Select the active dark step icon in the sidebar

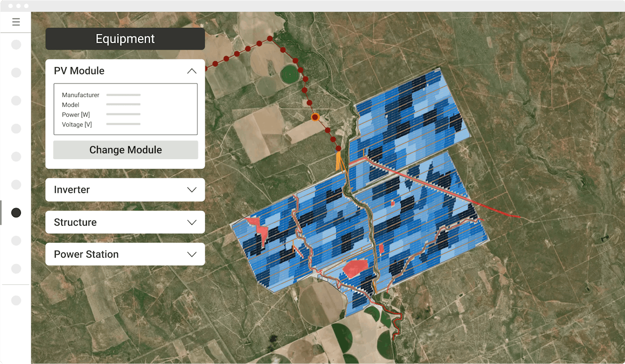[x=16, y=212]
